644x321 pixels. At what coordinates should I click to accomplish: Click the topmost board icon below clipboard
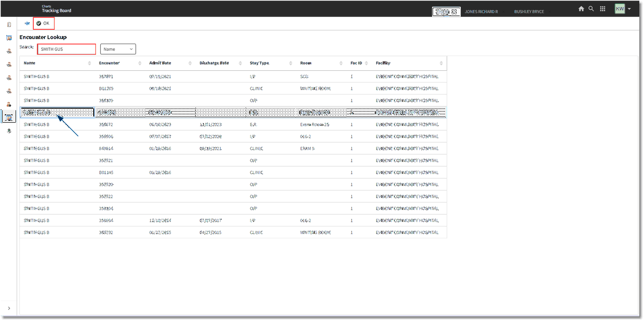(9, 38)
